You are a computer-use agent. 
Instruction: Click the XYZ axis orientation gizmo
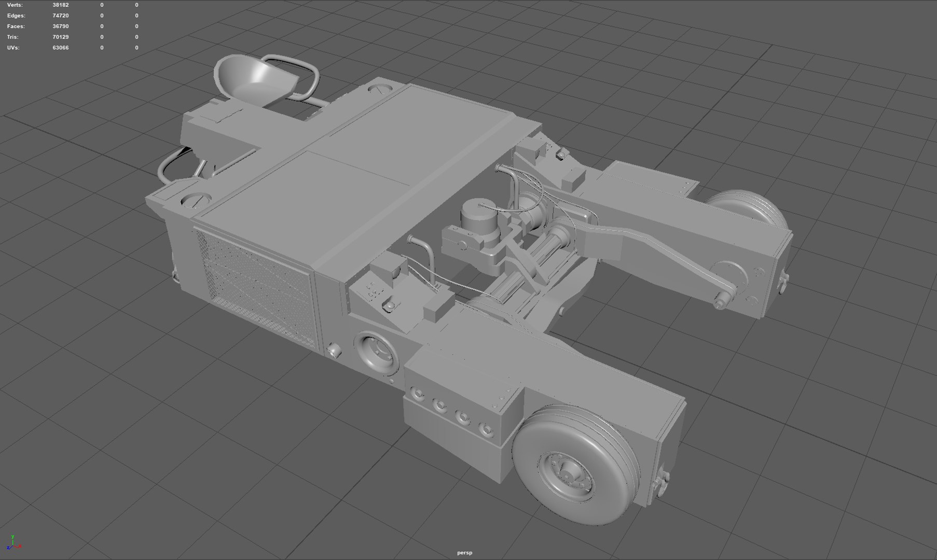point(13,542)
